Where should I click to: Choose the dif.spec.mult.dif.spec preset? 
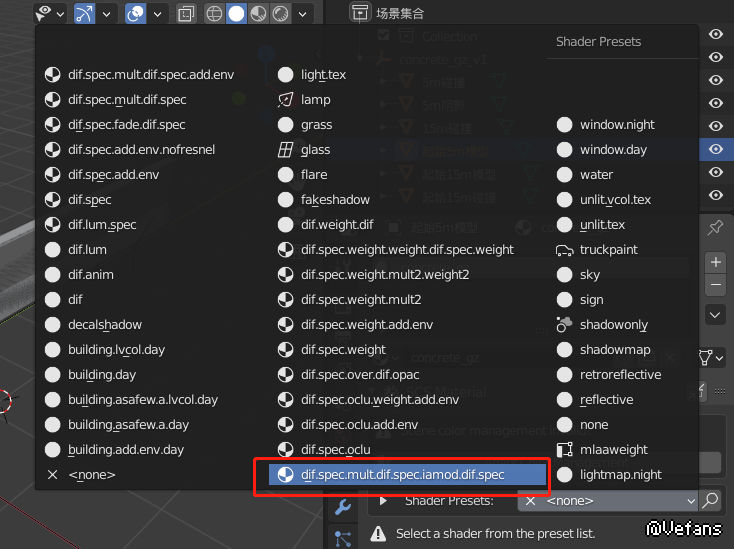(x=116, y=100)
